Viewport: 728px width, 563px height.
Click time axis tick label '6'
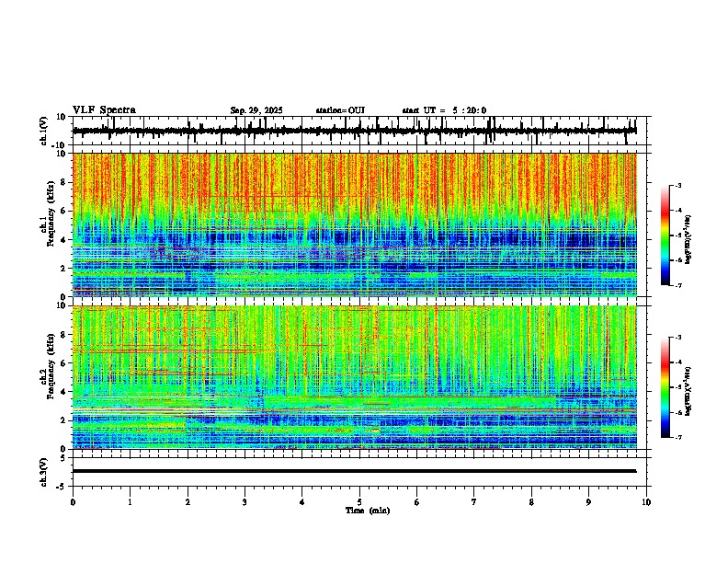tap(417, 502)
